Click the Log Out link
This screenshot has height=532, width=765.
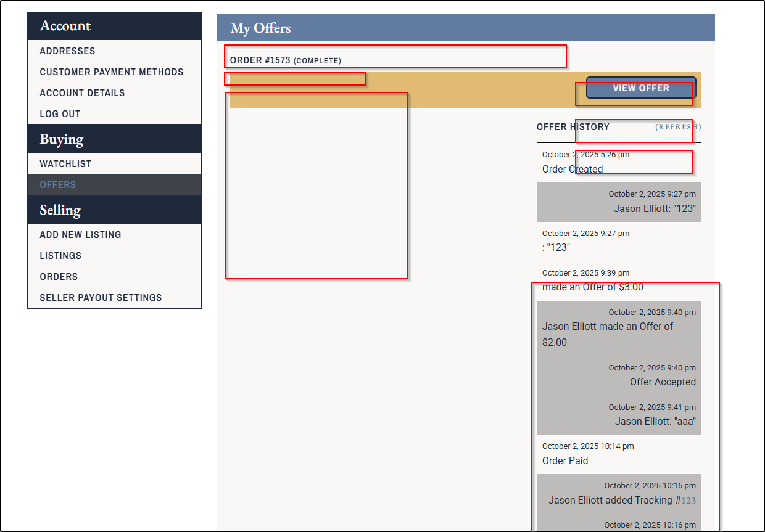[60, 114]
